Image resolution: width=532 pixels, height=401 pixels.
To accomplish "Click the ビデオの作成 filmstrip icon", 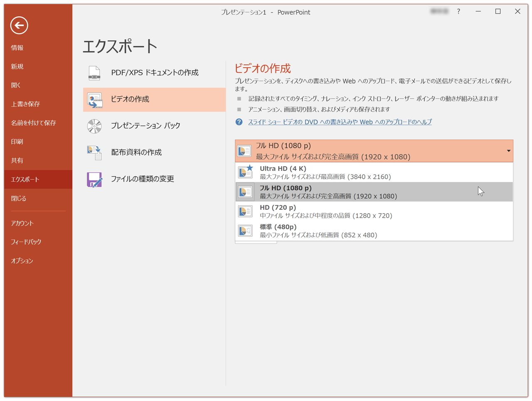I will pos(94,99).
